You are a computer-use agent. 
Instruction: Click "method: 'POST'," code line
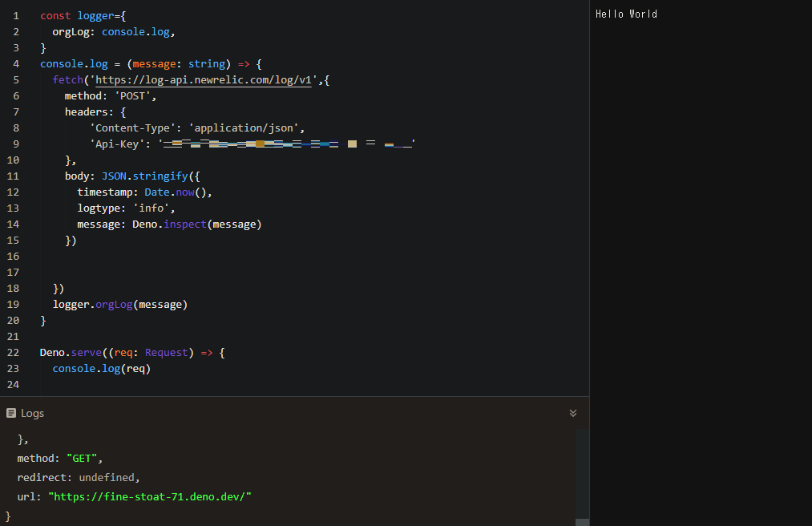pos(111,96)
